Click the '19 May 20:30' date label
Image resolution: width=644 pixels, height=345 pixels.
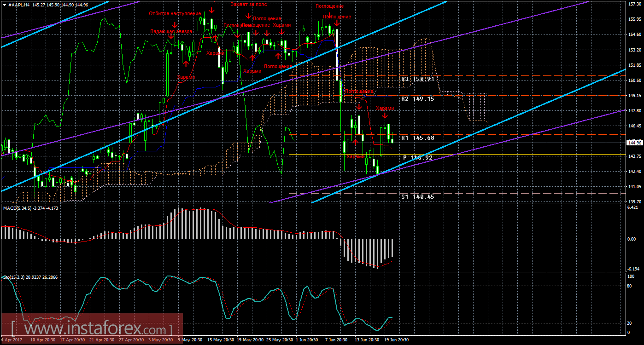(x=249, y=340)
